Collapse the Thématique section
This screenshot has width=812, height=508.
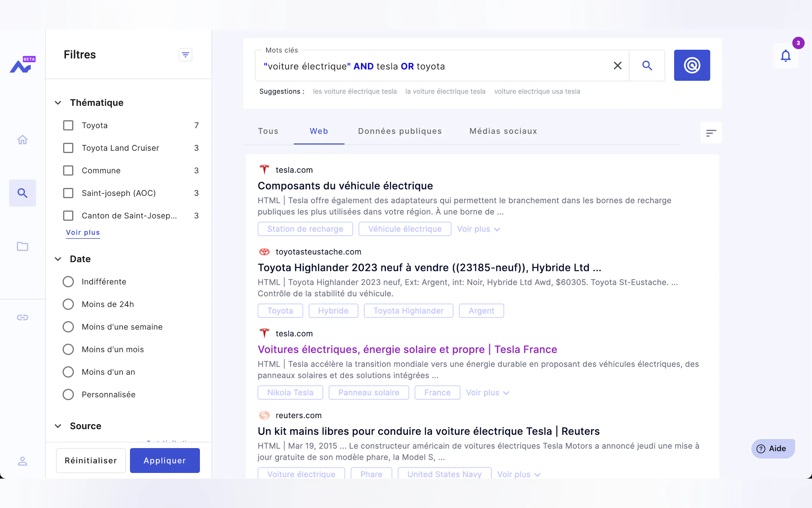pyautogui.click(x=58, y=103)
